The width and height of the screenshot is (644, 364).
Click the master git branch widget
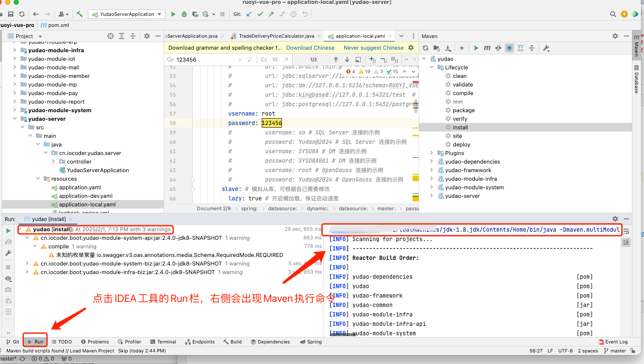615,351
